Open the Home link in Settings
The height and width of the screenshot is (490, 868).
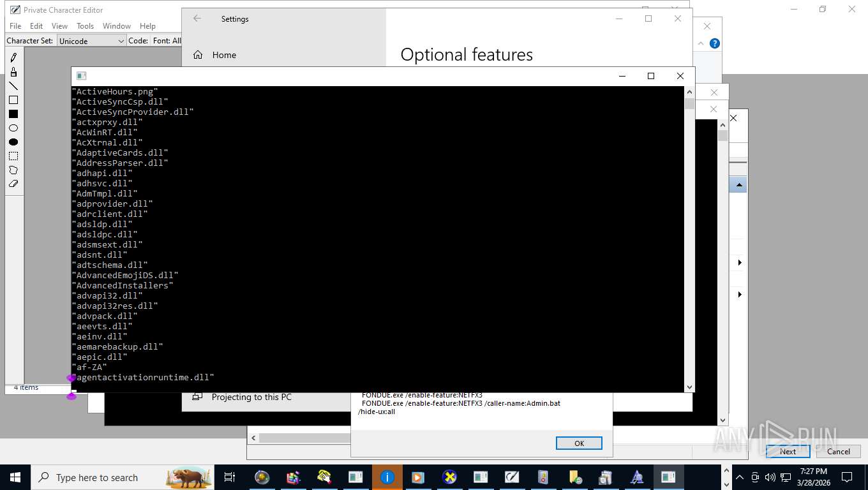224,55
